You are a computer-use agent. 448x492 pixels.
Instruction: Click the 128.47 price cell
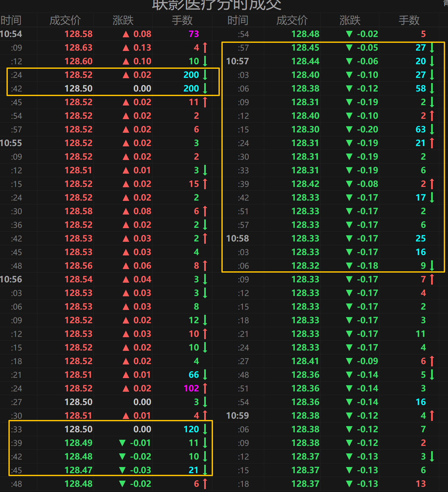tap(79, 470)
